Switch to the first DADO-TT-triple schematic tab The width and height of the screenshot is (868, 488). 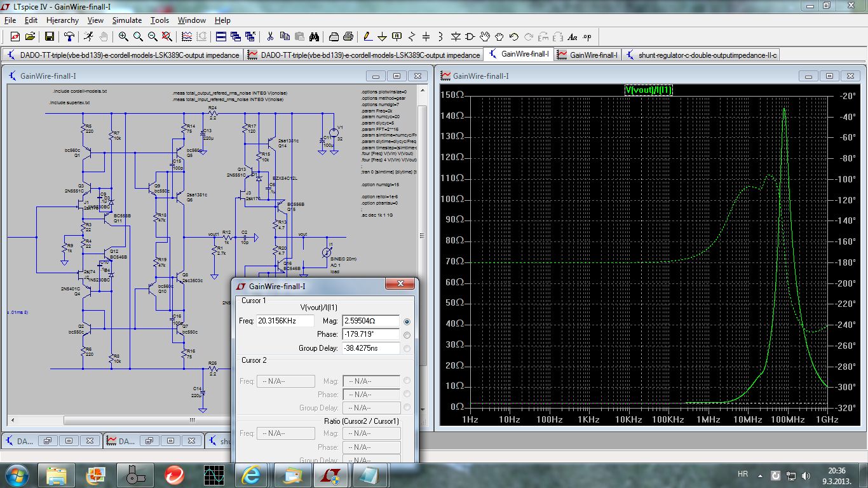pos(123,55)
